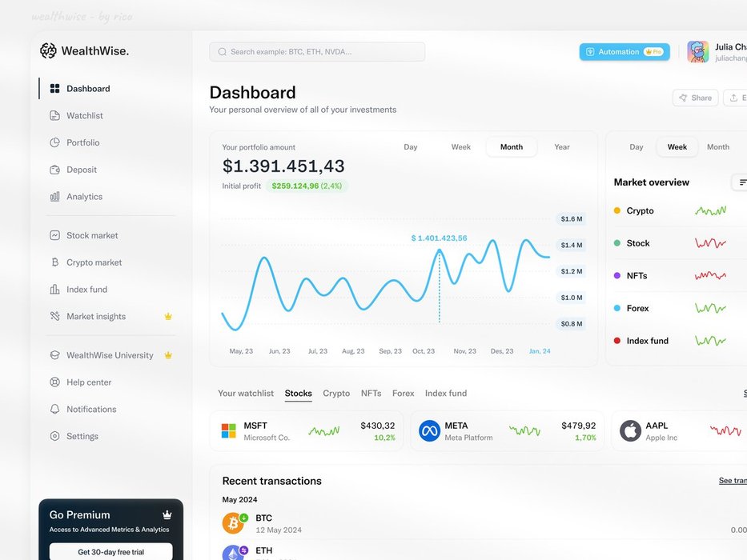Switch portfolio chart to Day

click(x=411, y=147)
